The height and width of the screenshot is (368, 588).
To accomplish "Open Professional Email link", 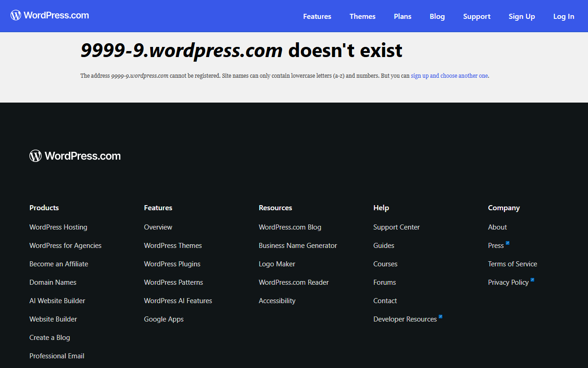I will click(x=57, y=356).
